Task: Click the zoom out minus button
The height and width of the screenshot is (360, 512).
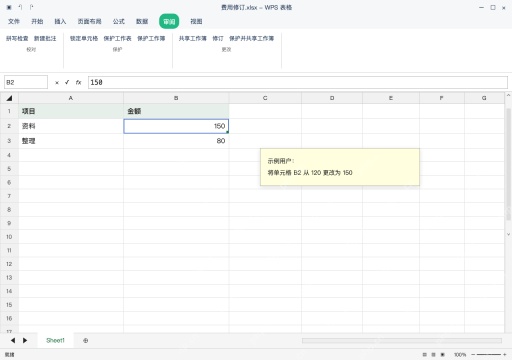Action: point(473,355)
